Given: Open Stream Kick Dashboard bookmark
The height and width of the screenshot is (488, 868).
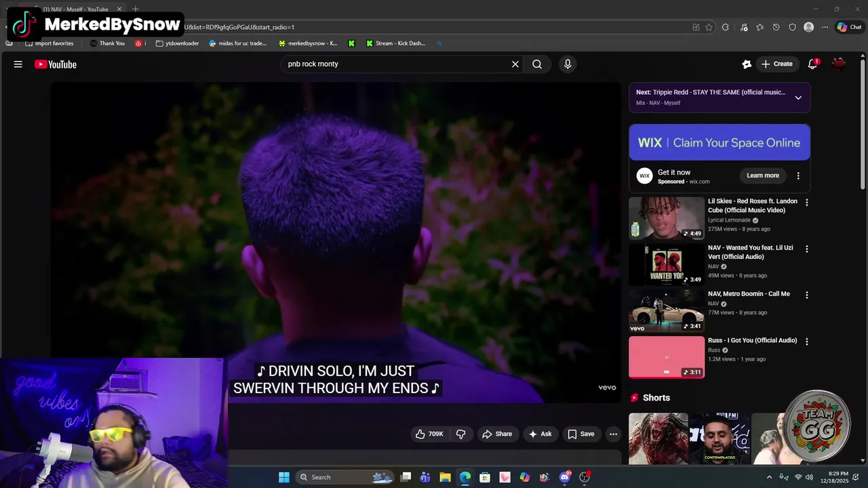Looking at the screenshot, I should 395,43.
